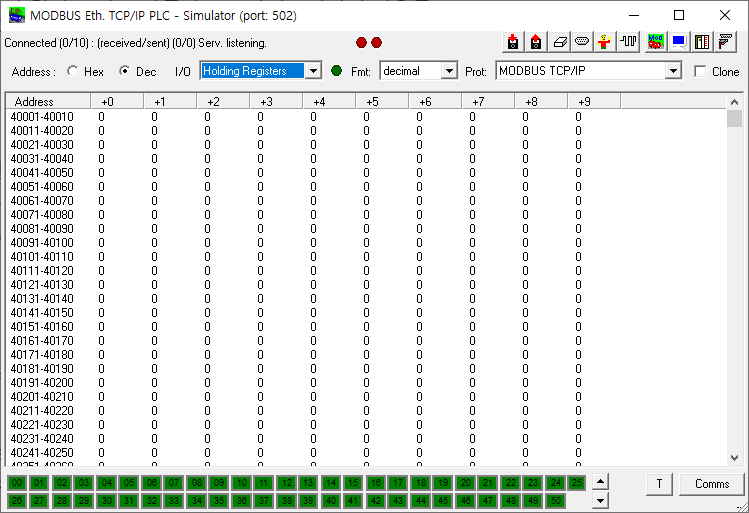749x513 pixels.
Task: Click station list up arrow stepper
Action: 600,482
